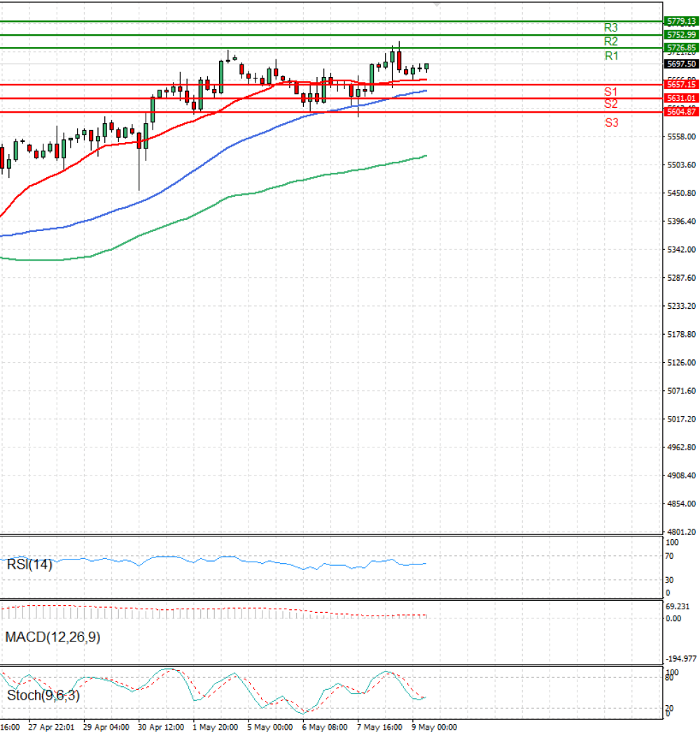Select the 5604.87 red price tag
Viewport: 700px width, 736px height.
(681, 112)
